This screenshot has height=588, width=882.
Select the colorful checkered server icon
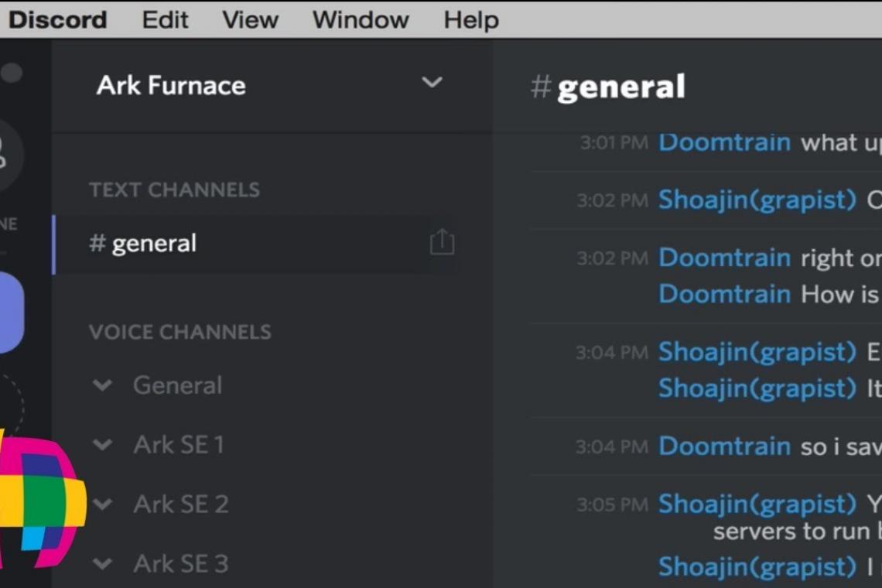click(x=43, y=500)
